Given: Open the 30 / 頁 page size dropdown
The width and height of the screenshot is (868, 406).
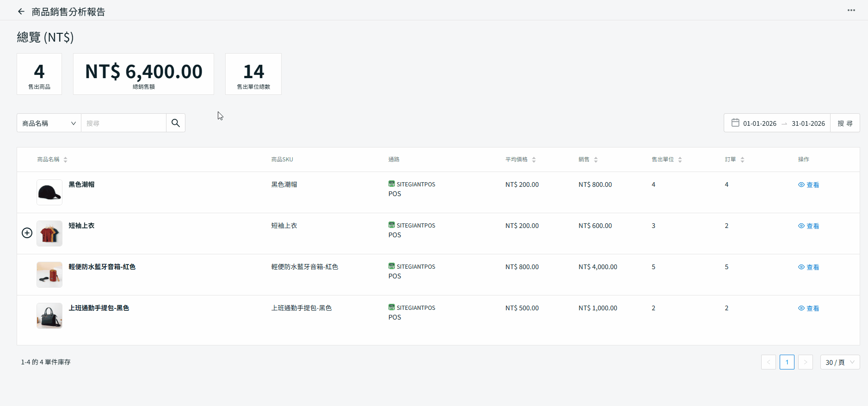Looking at the screenshot, I should pos(840,362).
